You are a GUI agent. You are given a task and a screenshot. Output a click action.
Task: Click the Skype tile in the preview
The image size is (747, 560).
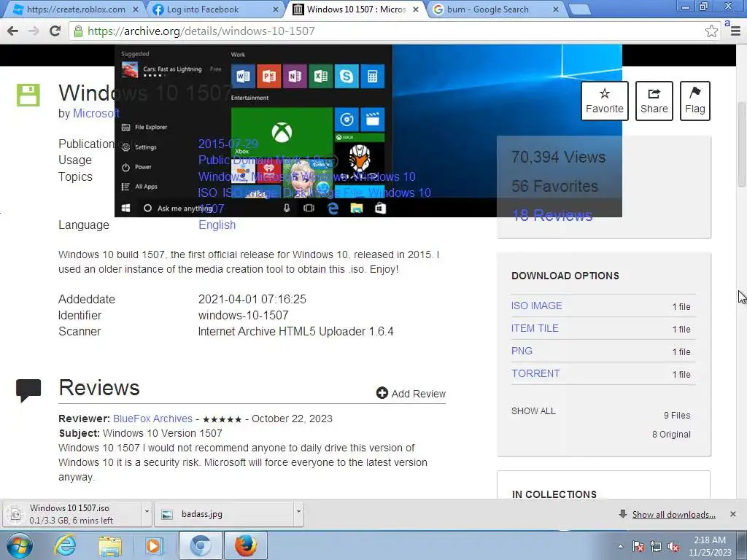[x=347, y=76]
